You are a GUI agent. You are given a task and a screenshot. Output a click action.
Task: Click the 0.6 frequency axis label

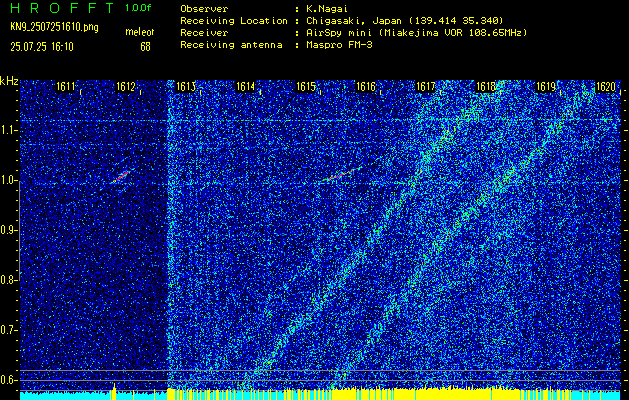[7, 380]
